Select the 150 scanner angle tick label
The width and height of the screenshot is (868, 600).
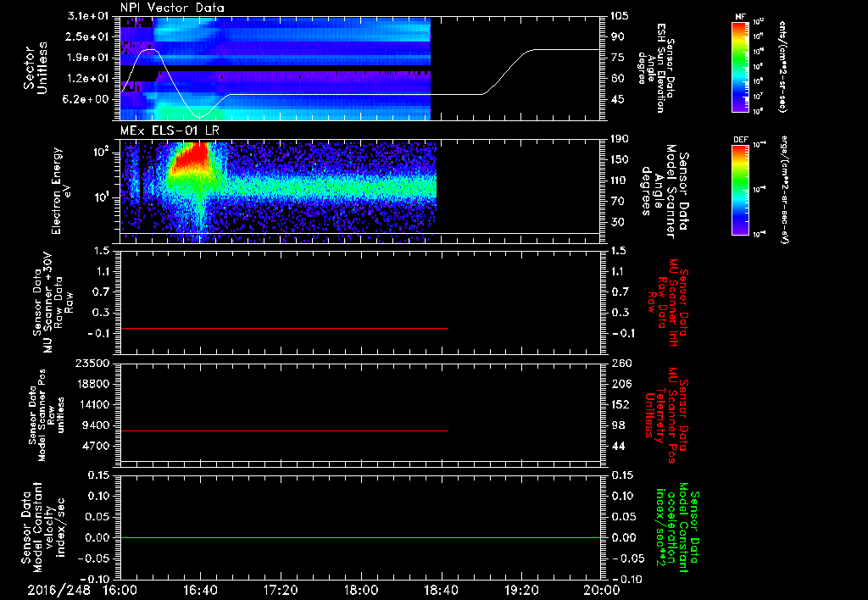pyautogui.click(x=620, y=159)
